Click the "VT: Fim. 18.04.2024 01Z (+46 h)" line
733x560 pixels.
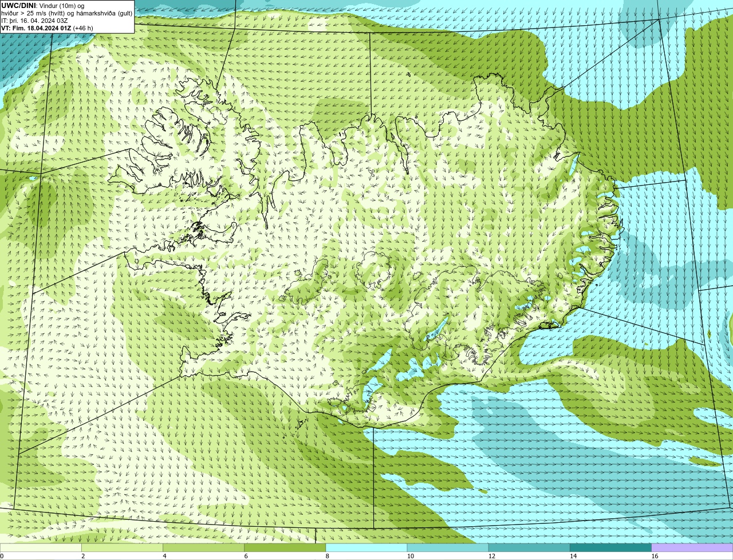[x=47, y=28]
